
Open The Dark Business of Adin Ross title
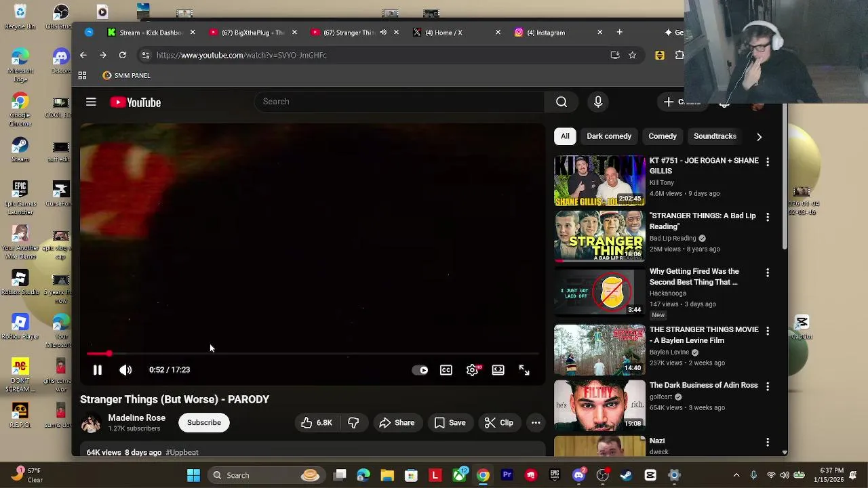coord(704,386)
